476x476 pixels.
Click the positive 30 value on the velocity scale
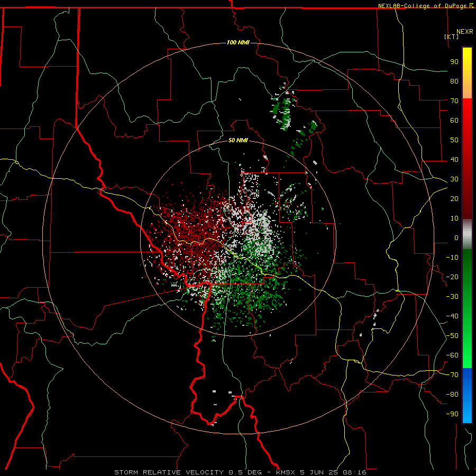point(454,179)
